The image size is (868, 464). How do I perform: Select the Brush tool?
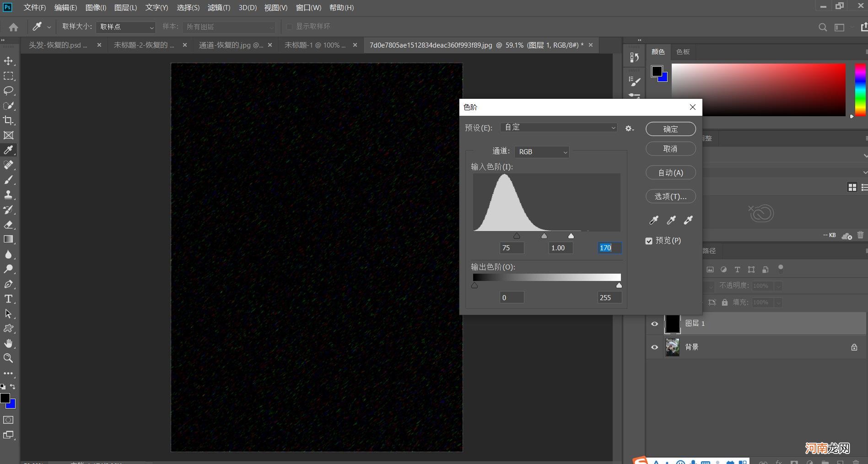[8, 180]
